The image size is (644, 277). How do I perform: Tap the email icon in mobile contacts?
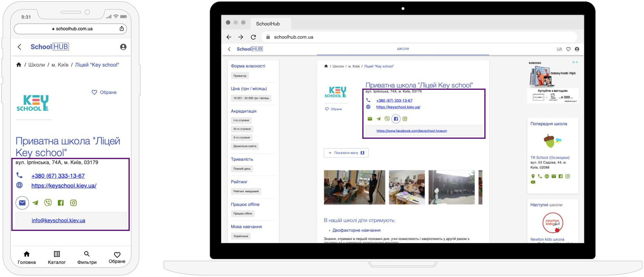click(x=22, y=203)
